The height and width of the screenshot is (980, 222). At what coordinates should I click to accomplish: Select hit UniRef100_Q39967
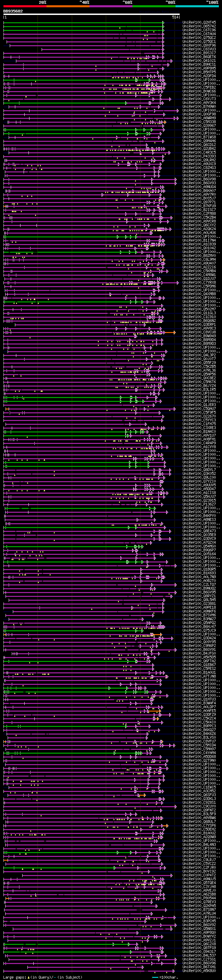pos(199,125)
